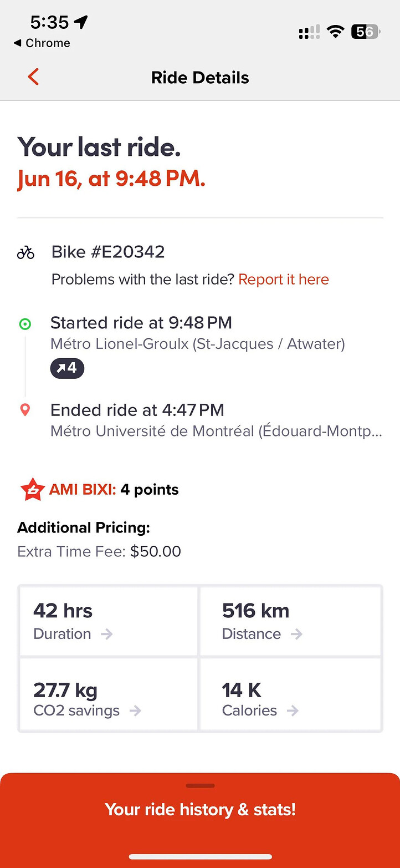Expand the CO2 savings stat arrow
The image size is (400, 868).
coord(135,710)
